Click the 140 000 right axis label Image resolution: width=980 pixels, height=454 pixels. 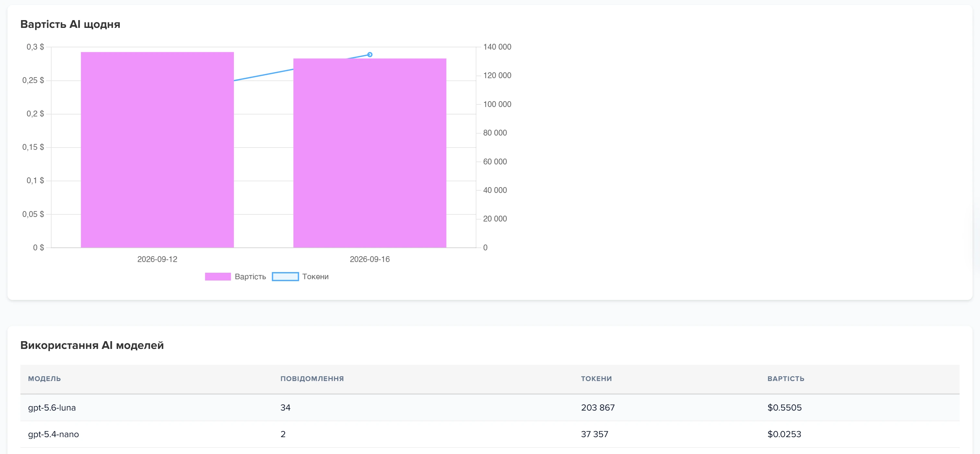[497, 47]
